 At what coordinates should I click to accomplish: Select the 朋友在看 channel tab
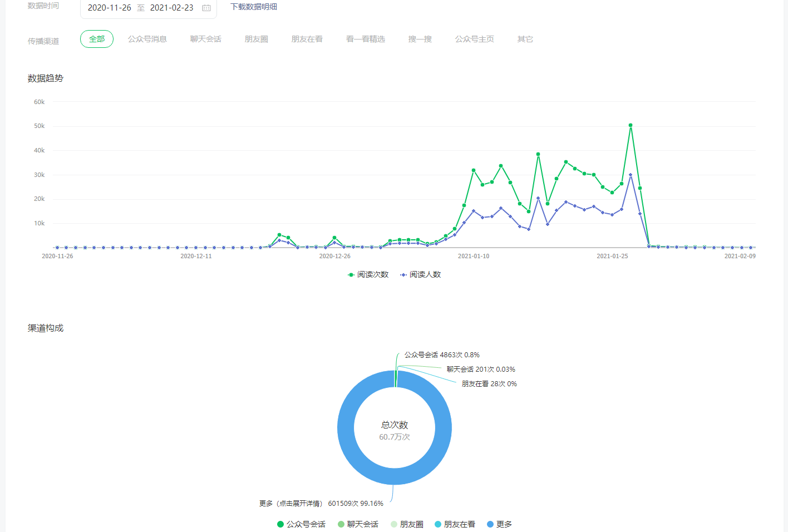point(307,39)
